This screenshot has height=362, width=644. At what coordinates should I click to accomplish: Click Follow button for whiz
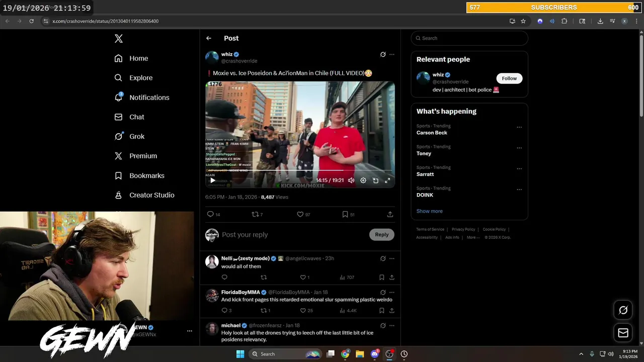click(509, 78)
